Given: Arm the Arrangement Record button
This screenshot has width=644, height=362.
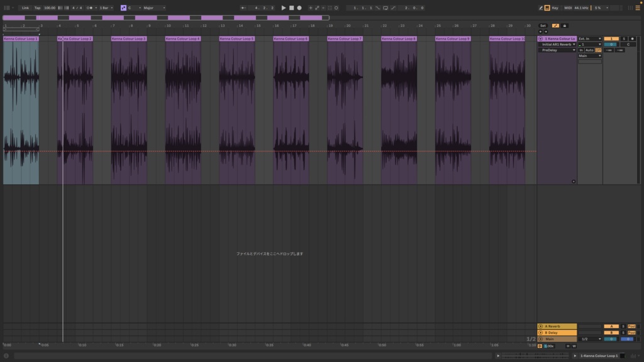Looking at the screenshot, I should pyautogui.click(x=299, y=8).
